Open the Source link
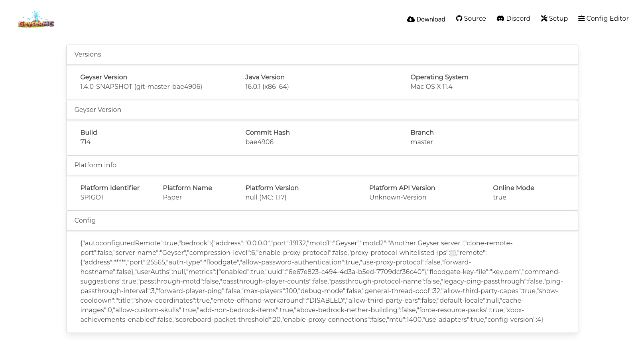The height and width of the screenshot is (364, 644). point(471,18)
